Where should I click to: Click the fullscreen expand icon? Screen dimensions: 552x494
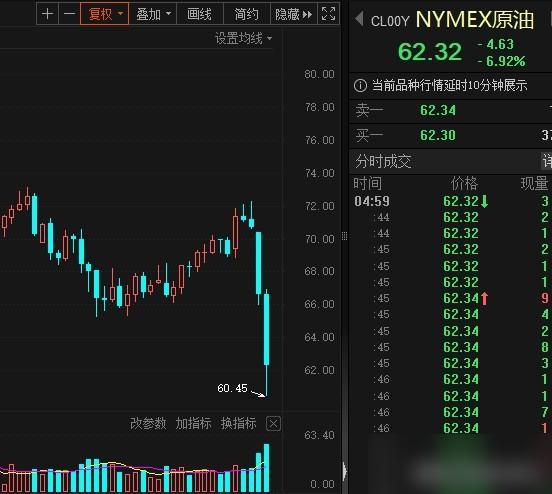[x=328, y=14]
